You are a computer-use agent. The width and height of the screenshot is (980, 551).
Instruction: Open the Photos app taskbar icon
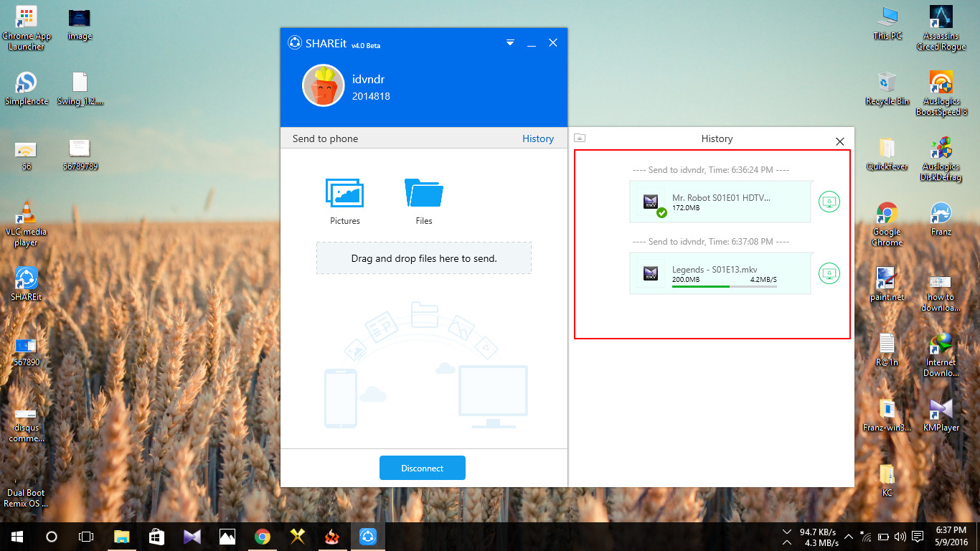[227, 537]
